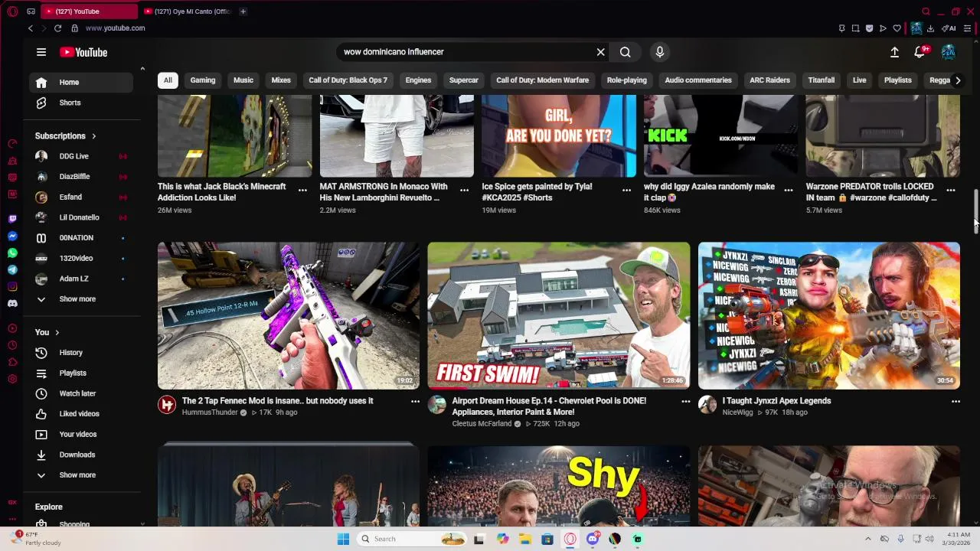Open File Explorer from the taskbar

coord(525,539)
